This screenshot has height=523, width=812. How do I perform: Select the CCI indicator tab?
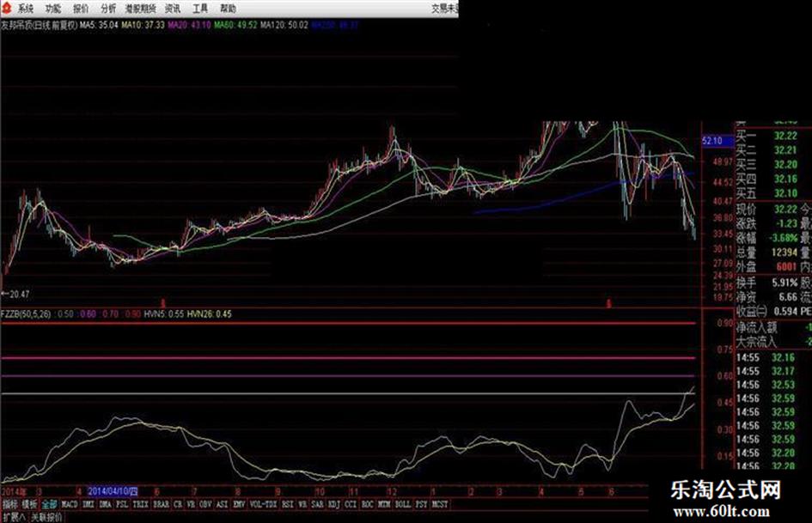pyautogui.click(x=351, y=504)
